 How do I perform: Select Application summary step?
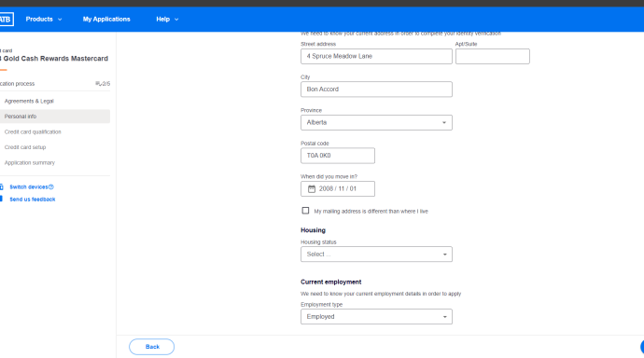tap(30, 163)
